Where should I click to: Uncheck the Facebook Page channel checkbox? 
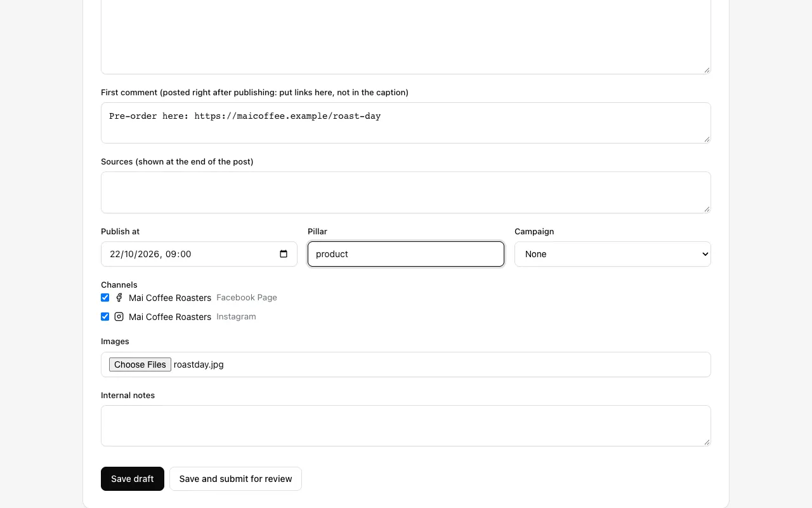click(105, 298)
